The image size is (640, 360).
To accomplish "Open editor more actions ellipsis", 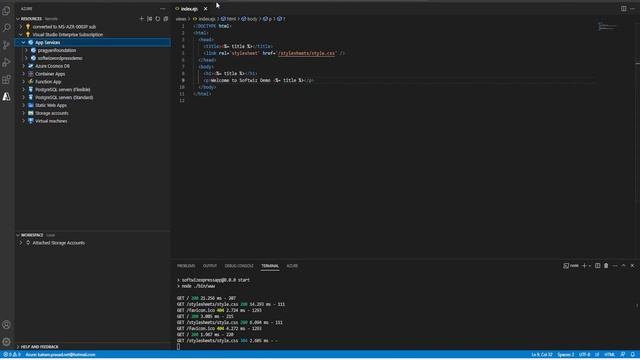I will [633, 9].
